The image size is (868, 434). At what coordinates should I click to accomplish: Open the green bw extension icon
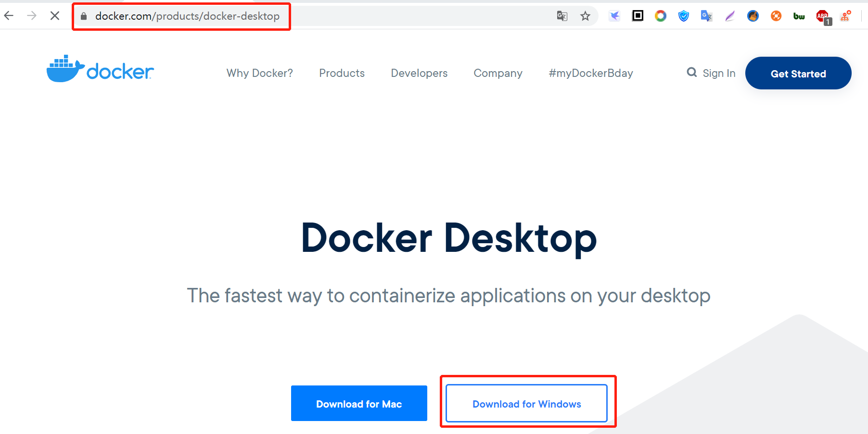(799, 16)
